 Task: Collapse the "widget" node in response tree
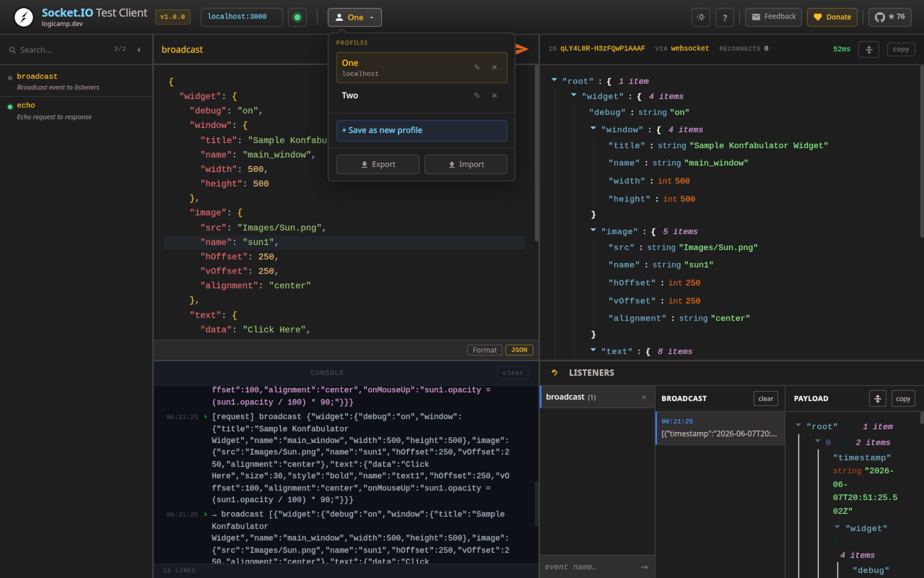[574, 95]
